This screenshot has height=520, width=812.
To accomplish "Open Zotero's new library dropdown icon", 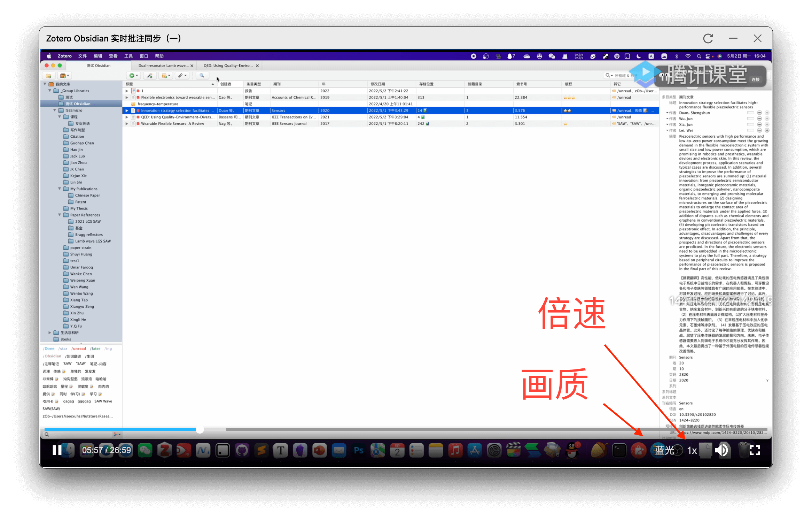I will pyautogui.click(x=64, y=76).
